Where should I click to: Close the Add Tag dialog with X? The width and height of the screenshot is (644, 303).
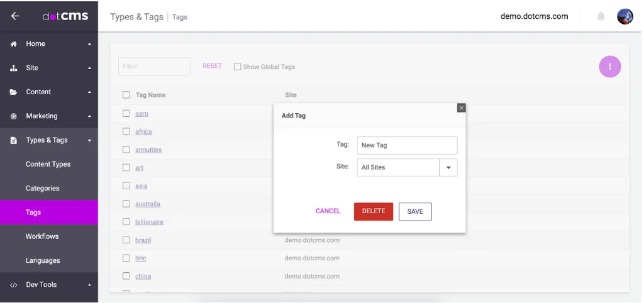click(x=461, y=108)
